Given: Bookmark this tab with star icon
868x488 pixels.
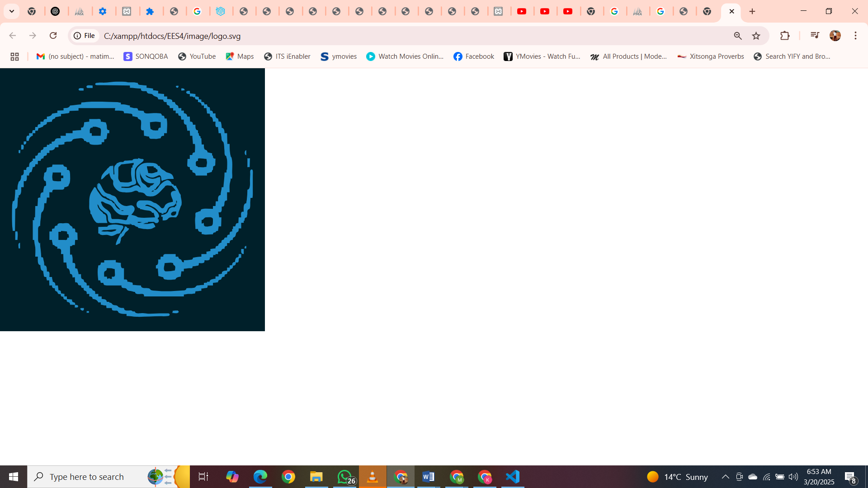Looking at the screenshot, I should pyautogui.click(x=756, y=36).
